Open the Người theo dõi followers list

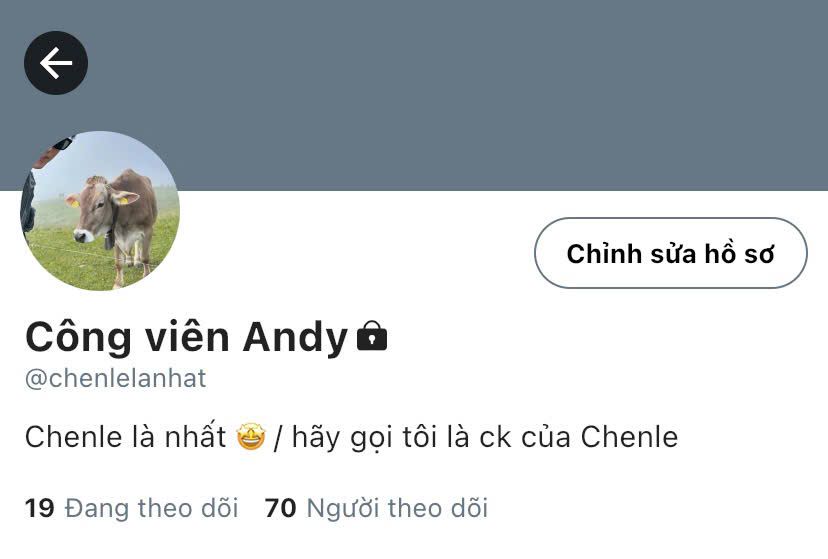click(x=397, y=508)
